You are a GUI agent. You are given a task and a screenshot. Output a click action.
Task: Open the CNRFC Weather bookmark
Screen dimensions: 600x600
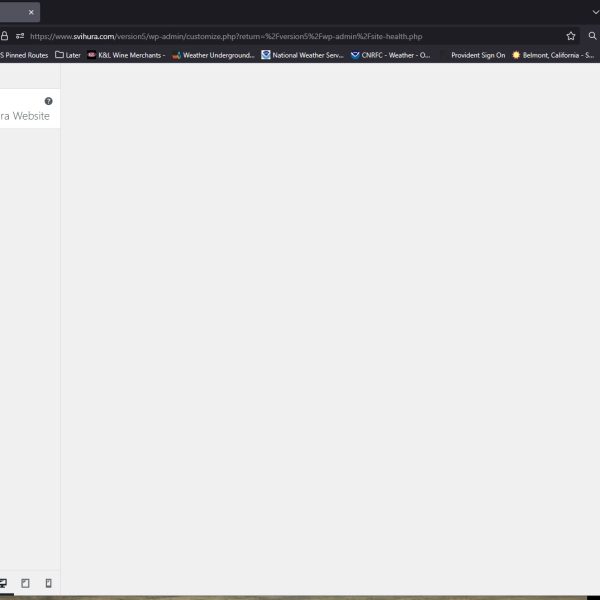[x=390, y=55]
